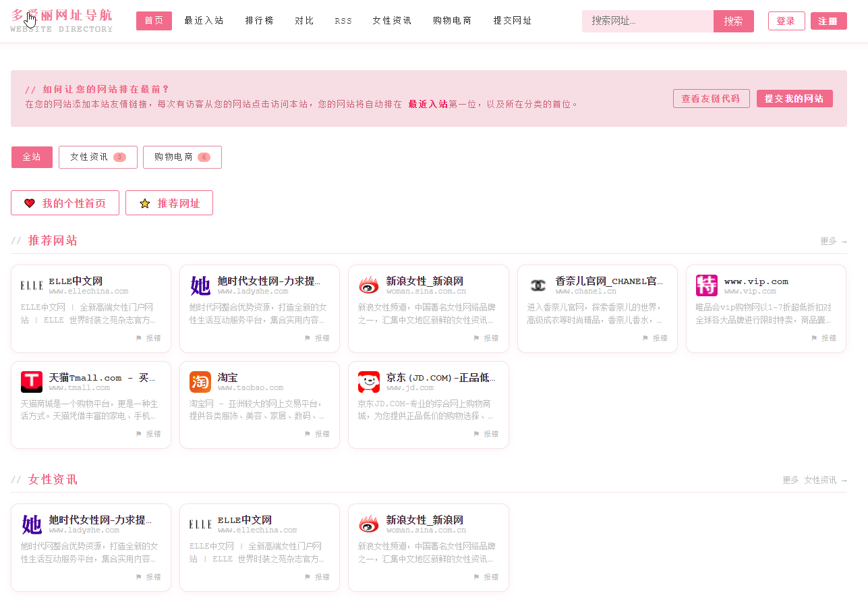Report error flag on 香奈儿官网 card
The width and height of the screenshot is (868, 604).
coord(655,338)
